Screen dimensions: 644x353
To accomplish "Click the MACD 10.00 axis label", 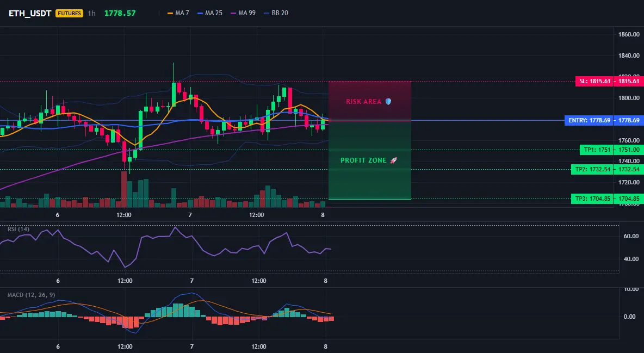I will 631,289.
